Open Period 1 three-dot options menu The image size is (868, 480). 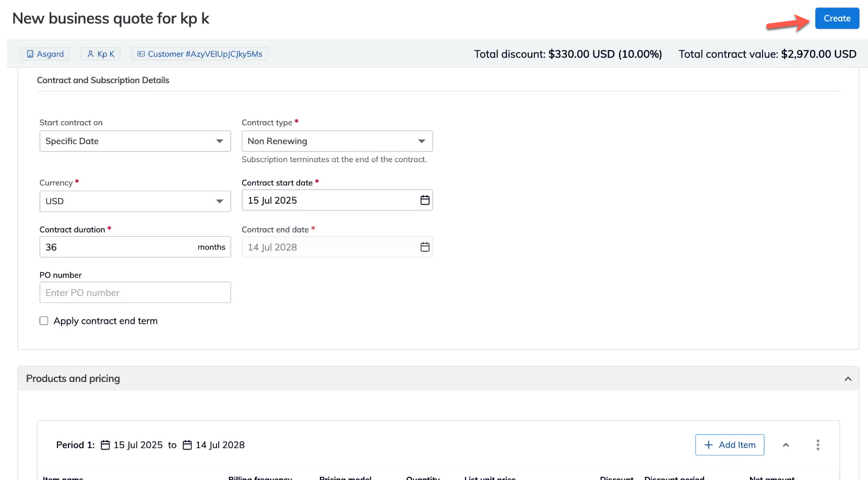(x=817, y=445)
